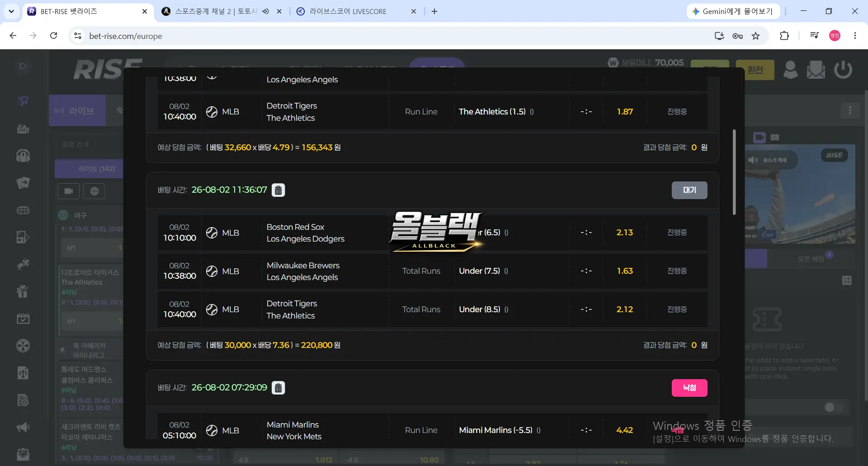
Task: Click the live stream video thumbnail
Action: [800, 195]
